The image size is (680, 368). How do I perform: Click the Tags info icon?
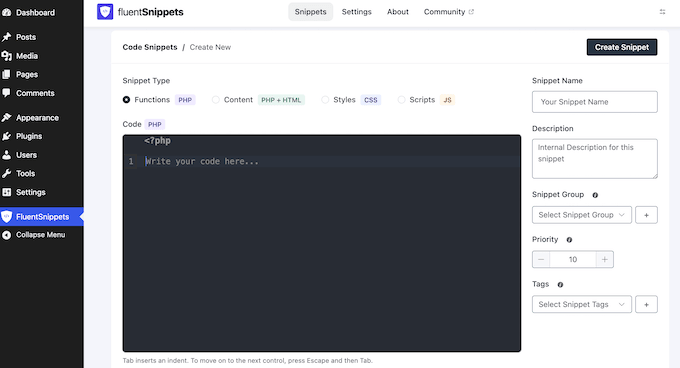[560, 285]
